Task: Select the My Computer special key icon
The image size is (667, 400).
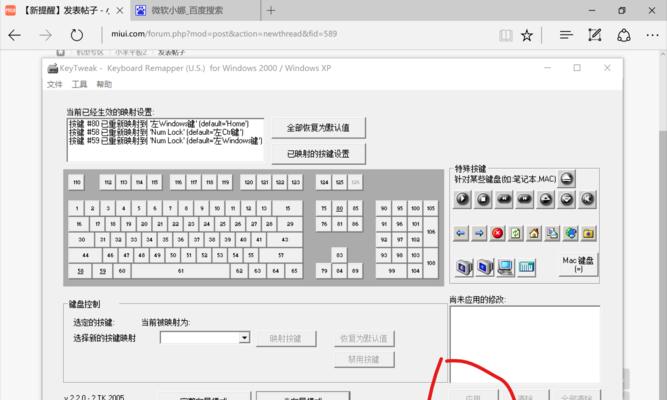Action: (505, 267)
